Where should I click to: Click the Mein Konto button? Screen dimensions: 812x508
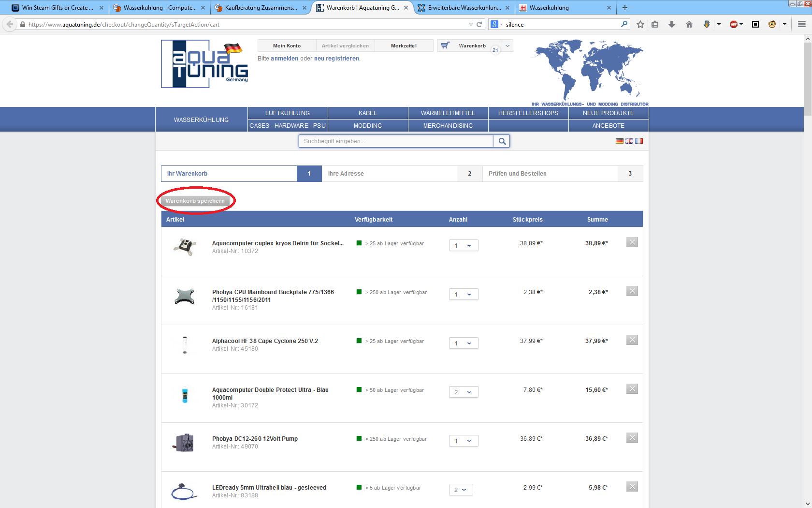(287, 46)
